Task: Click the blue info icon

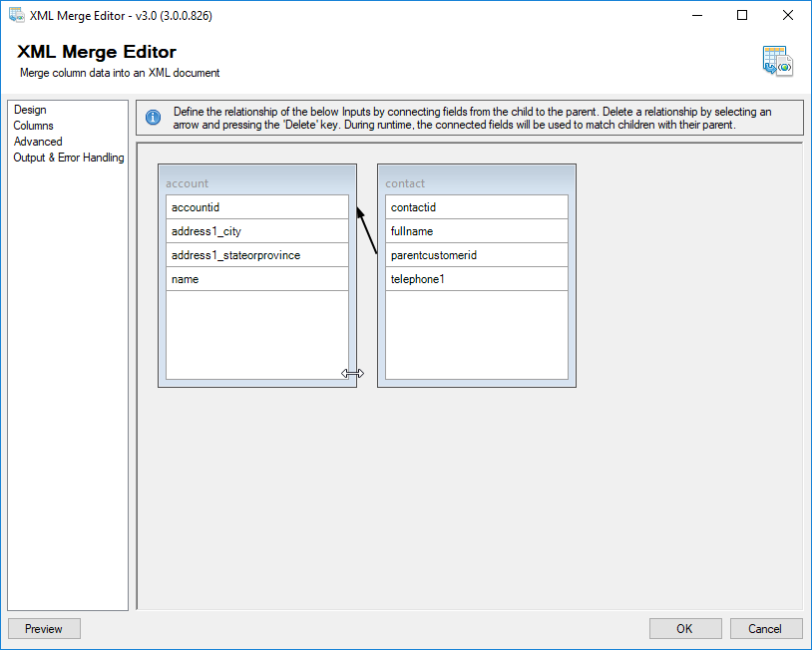Action: (x=154, y=118)
